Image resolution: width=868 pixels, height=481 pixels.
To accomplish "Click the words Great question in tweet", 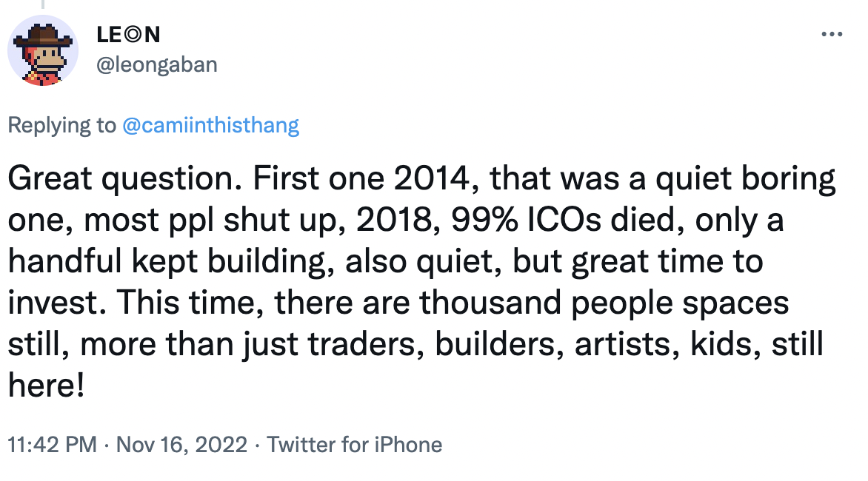I will point(121,178).
